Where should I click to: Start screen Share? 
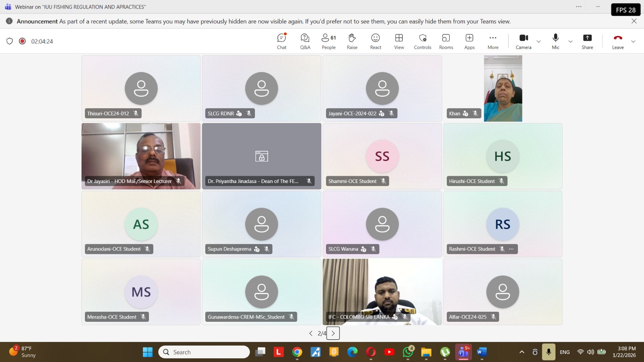(587, 40)
